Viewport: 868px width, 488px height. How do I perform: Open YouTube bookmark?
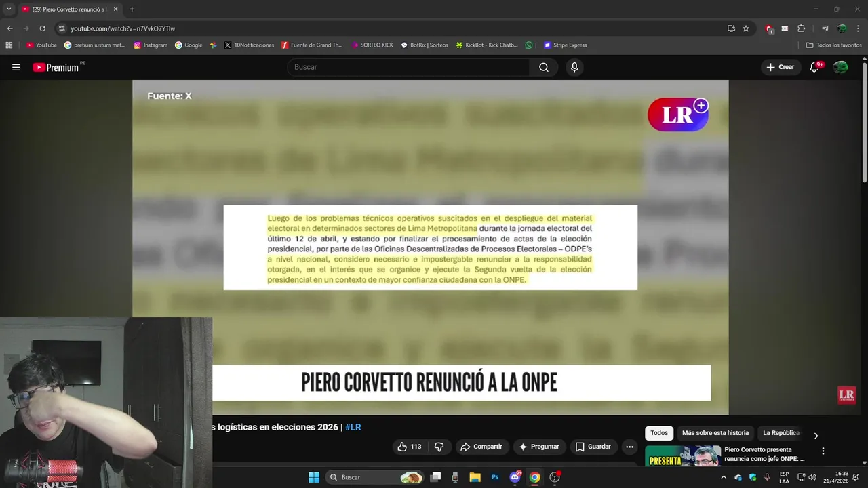pos(41,45)
